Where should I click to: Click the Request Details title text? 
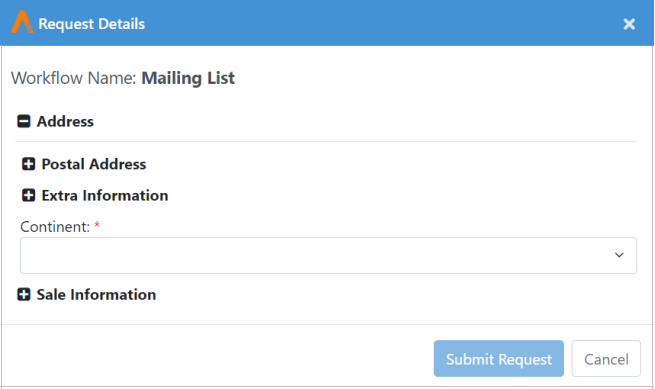tap(91, 24)
